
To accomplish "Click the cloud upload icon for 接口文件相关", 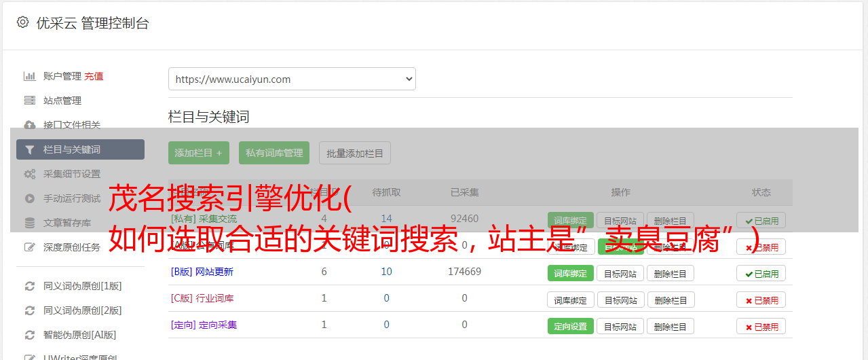I will point(30,125).
